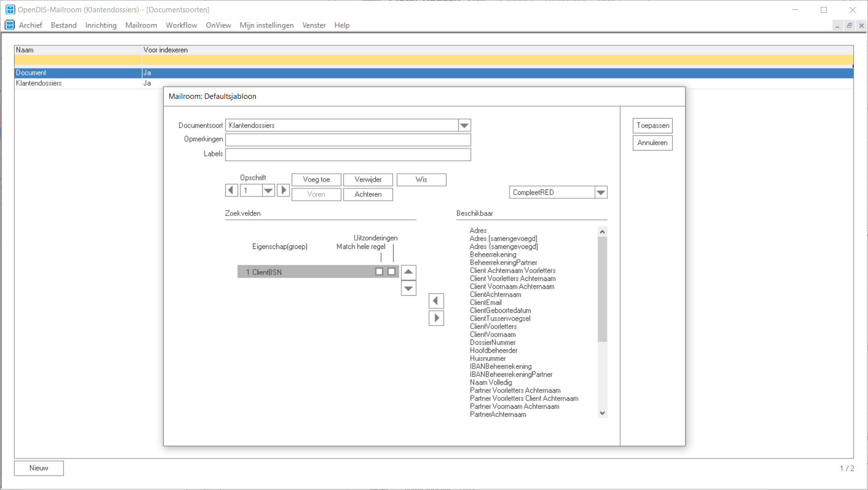Select 'Client Achternaam Voorletters' in Beschikbaar
The width and height of the screenshot is (868, 490).
[x=512, y=271]
